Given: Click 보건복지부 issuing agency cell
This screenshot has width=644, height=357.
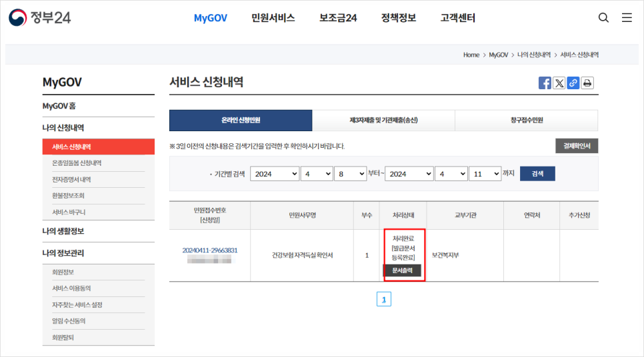Looking at the screenshot, I should pyautogui.click(x=445, y=255).
